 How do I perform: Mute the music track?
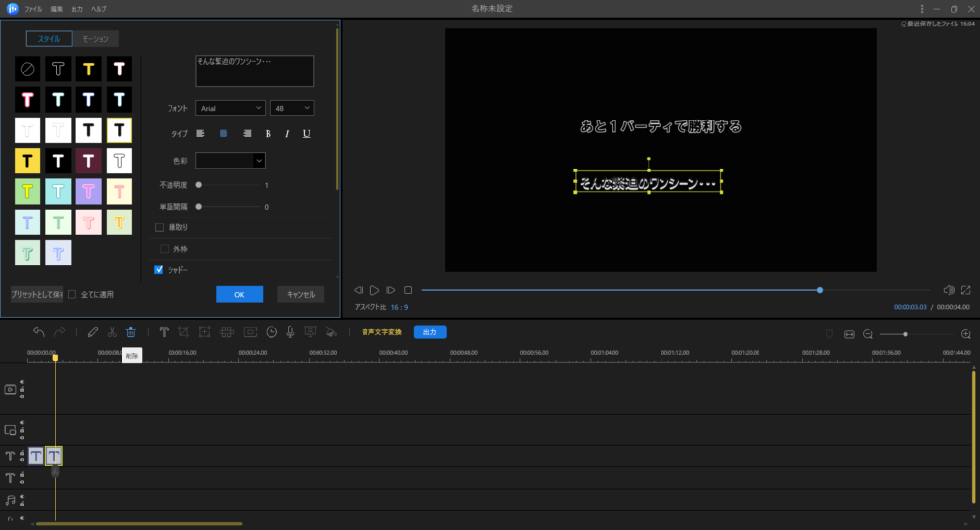(x=22, y=497)
